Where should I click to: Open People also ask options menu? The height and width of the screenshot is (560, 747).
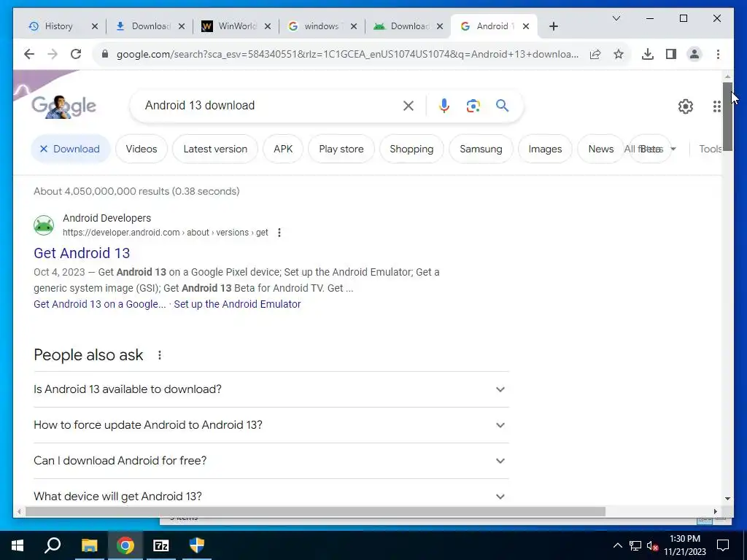pyautogui.click(x=160, y=355)
